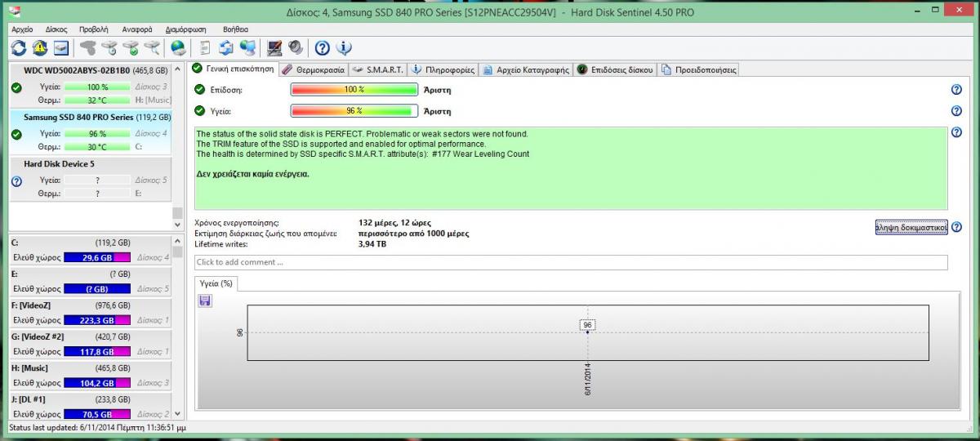Click the save floppy icon above health graph

(205, 301)
